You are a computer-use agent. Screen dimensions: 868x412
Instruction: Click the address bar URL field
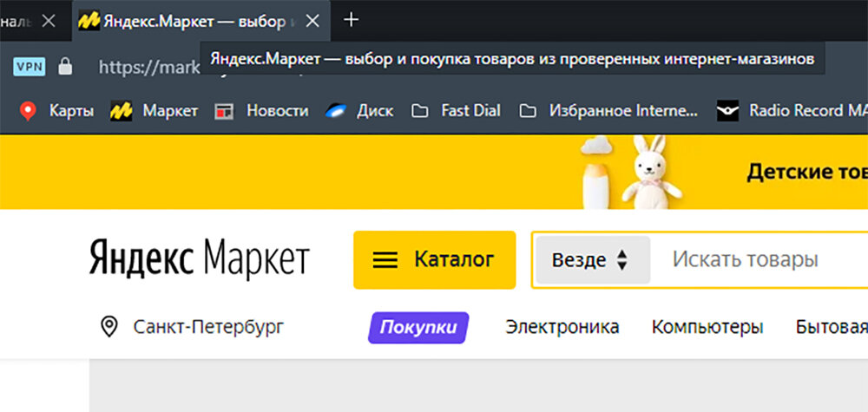point(149,67)
